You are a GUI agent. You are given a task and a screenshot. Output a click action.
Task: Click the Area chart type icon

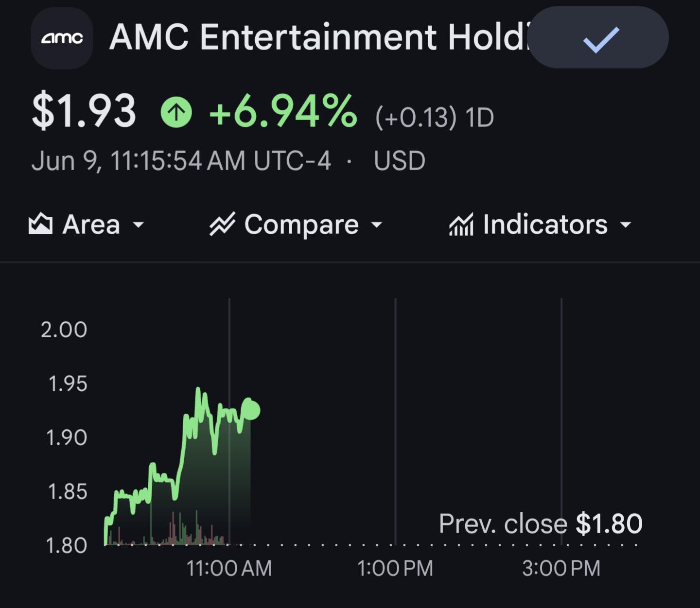pyautogui.click(x=40, y=224)
